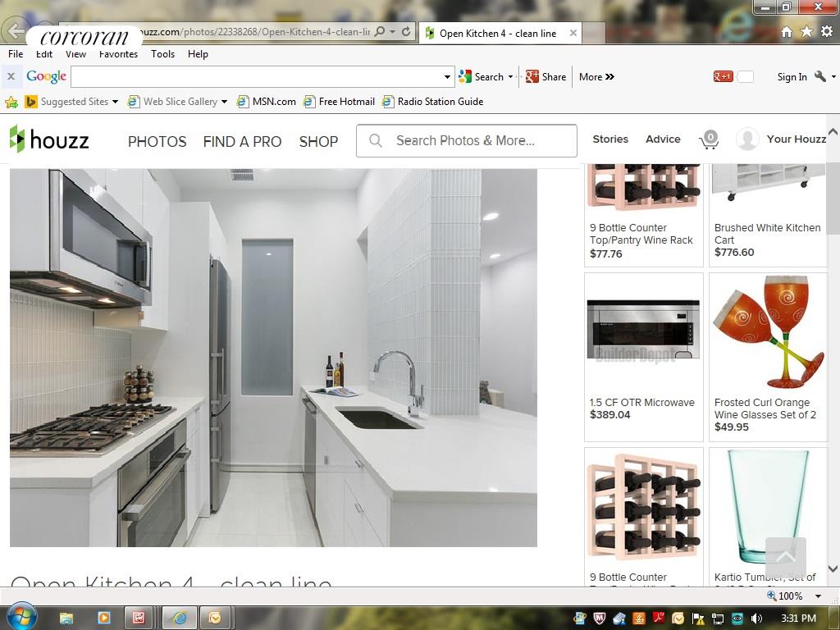Click the IE Home icon
Image resolution: width=840 pixels, height=630 pixels.
[786, 32]
